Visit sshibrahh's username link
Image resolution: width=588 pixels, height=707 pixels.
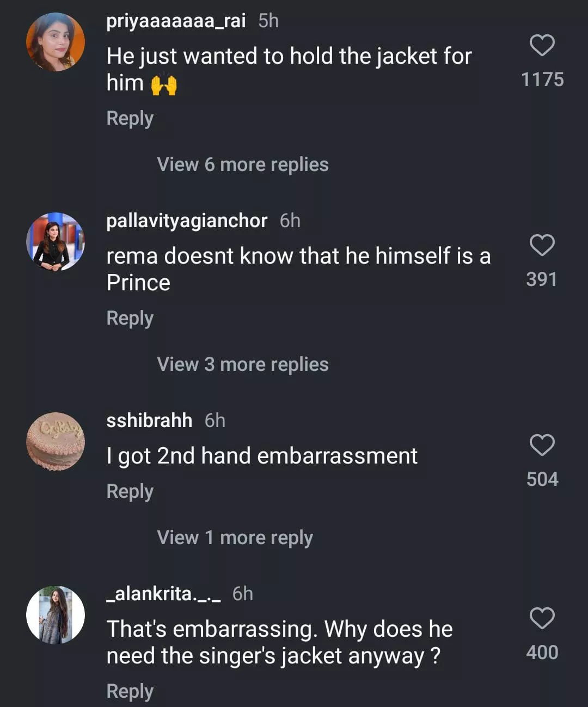click(149, 420)
